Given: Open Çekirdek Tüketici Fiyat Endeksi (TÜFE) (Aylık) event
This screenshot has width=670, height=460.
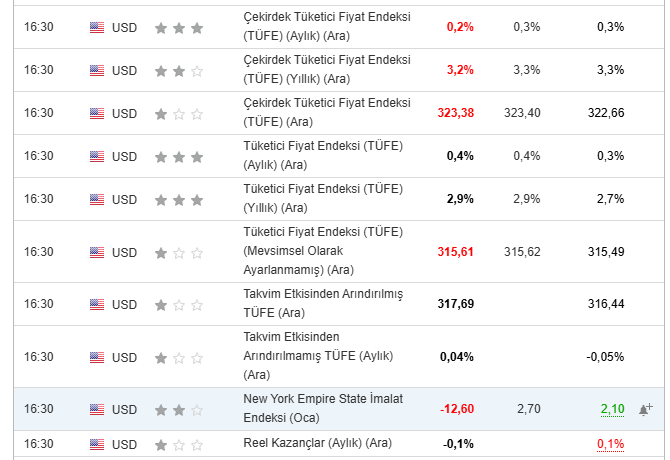Looking at the screenshot, I should pyautogui.click(x=327, y=26).
